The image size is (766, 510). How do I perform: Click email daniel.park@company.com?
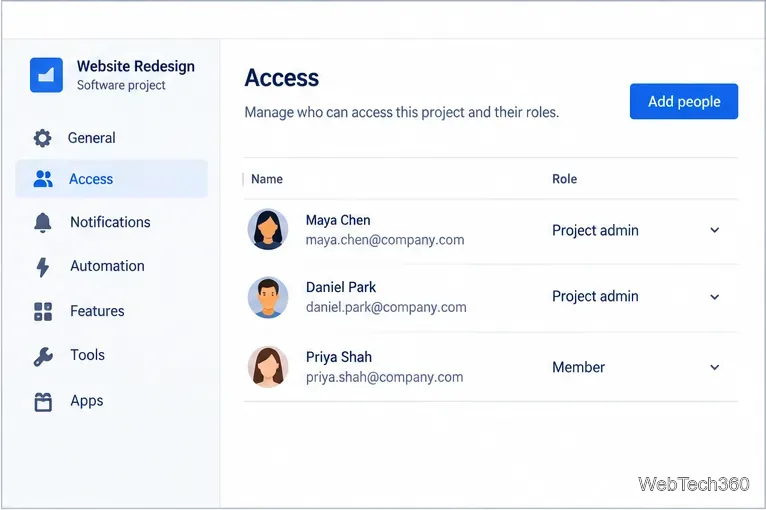(x=386, y=307)
